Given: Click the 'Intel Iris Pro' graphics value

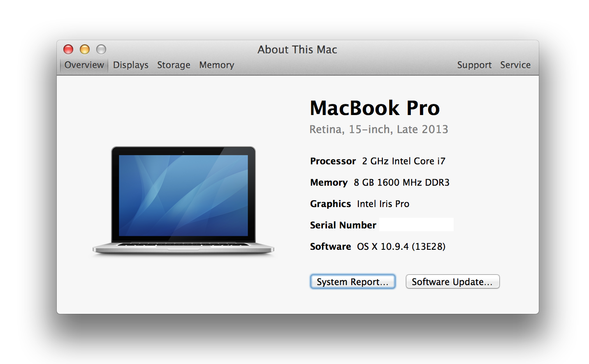Looking at the screenshot, I should point(383,204).
